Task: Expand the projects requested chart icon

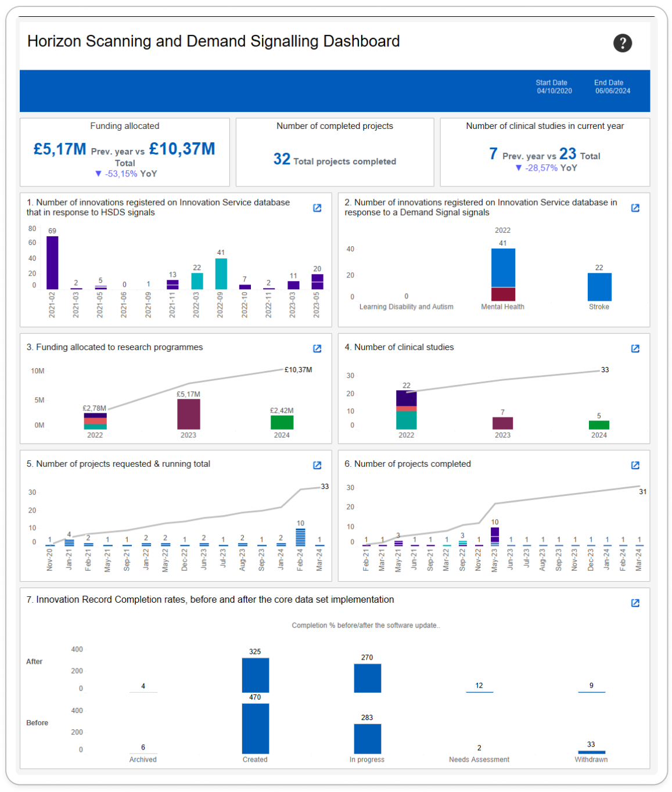Action: (x=317, y=465)
